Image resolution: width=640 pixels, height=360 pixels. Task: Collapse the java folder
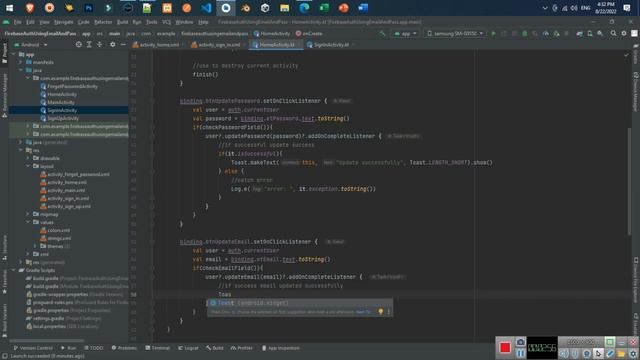(x=21, y=70)
